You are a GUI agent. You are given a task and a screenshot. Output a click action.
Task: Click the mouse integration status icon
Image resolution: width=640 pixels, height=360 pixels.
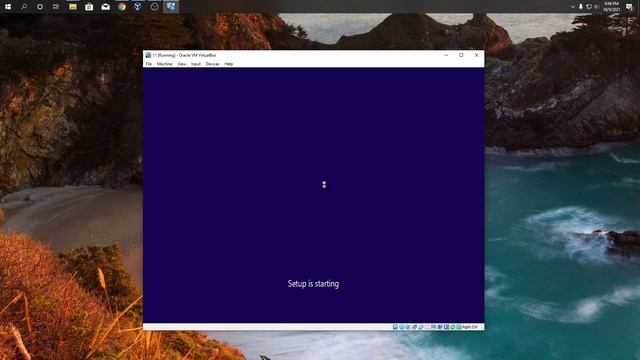click(452, 327)
